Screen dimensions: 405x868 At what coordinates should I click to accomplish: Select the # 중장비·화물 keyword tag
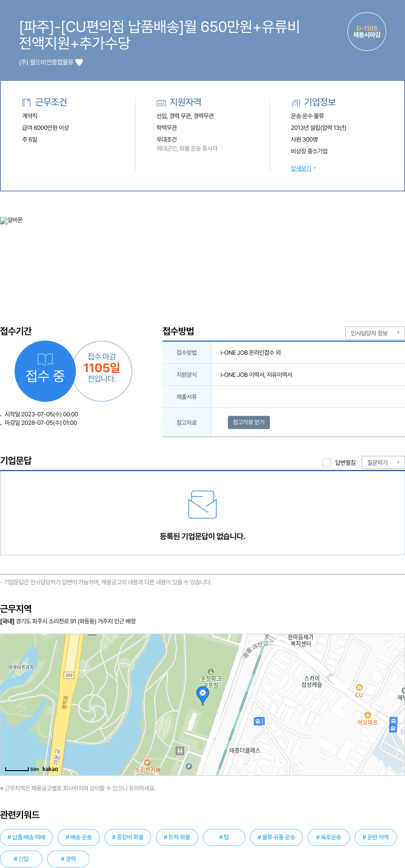(x=128, y=837)
